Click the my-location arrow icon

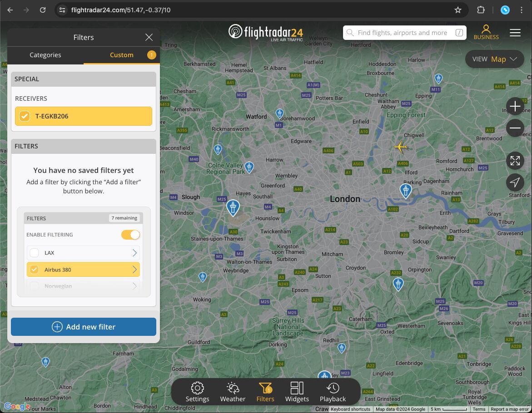click(x=515, y=182)
